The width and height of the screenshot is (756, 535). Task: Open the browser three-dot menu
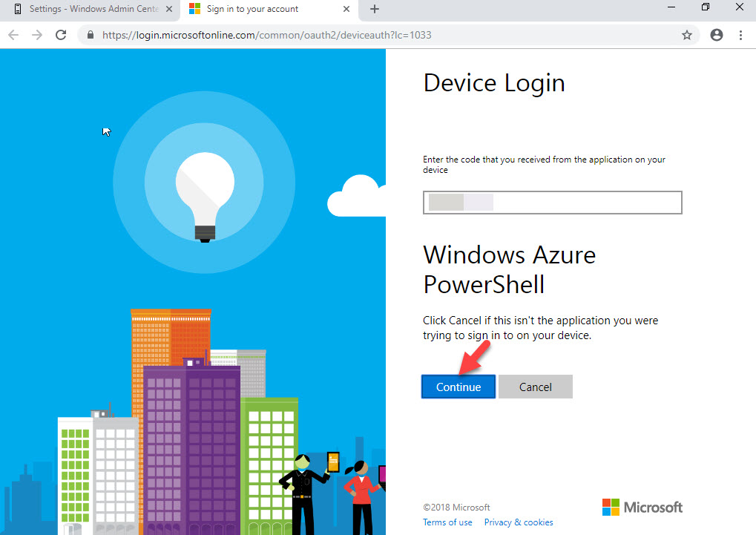point(740,35)
